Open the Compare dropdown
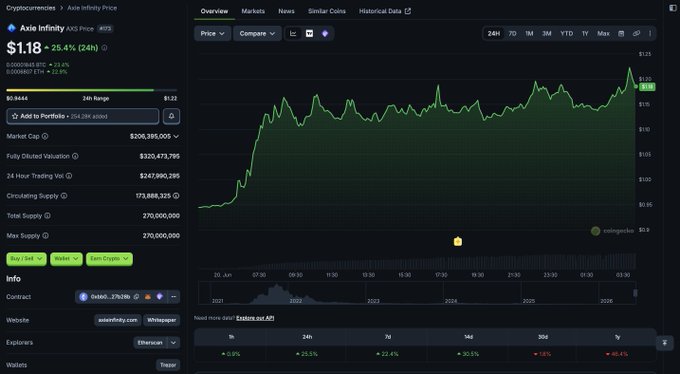Screen dimensions: 680x374 point(257,33)
